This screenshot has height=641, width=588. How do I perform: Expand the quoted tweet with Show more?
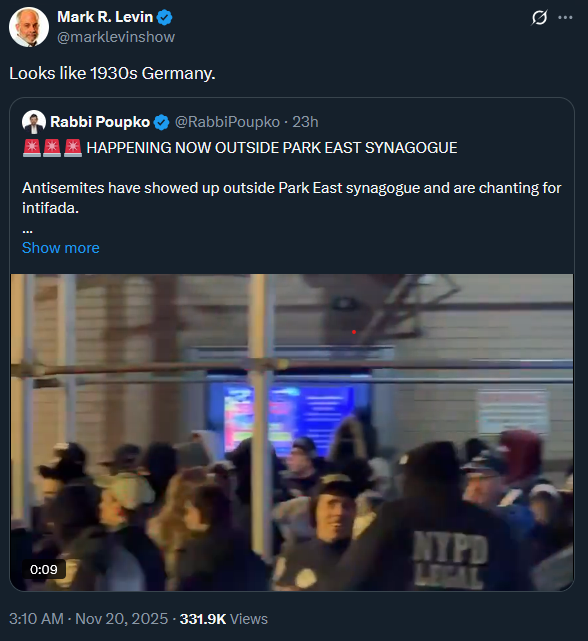[x=61, y=248]
